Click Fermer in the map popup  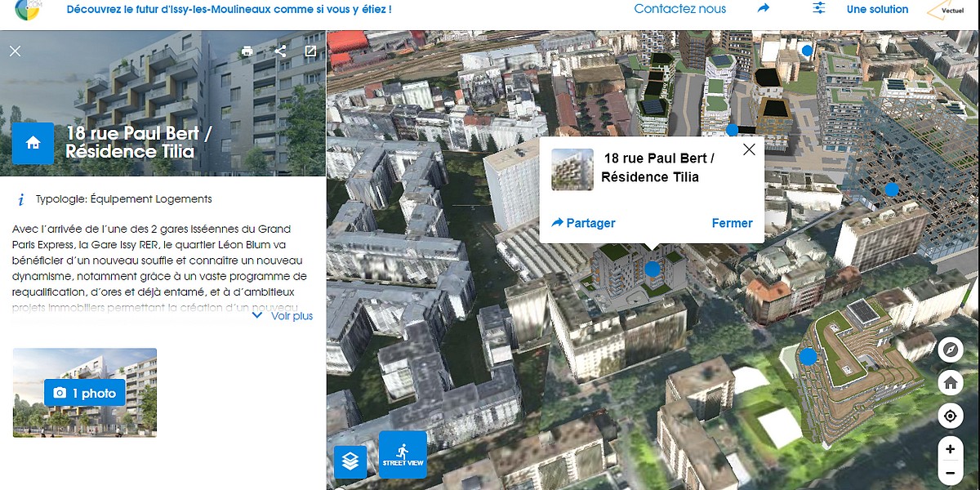click(x=732, y=223)
